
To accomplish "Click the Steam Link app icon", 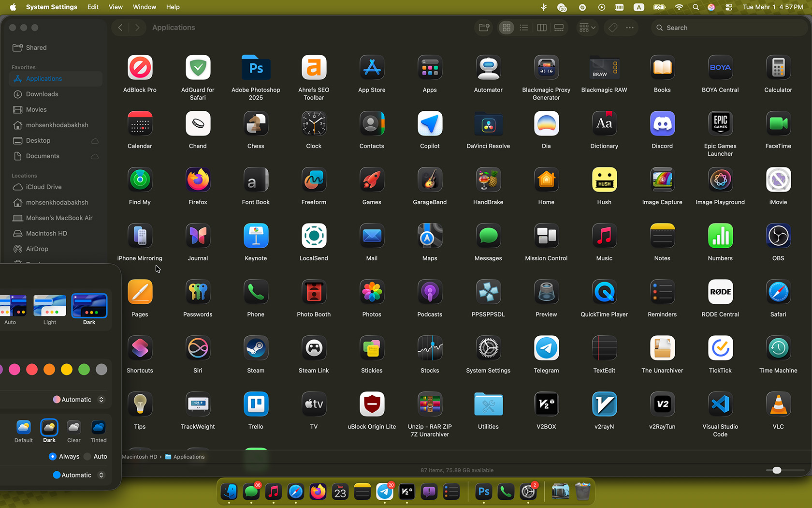I will point(314,348).
